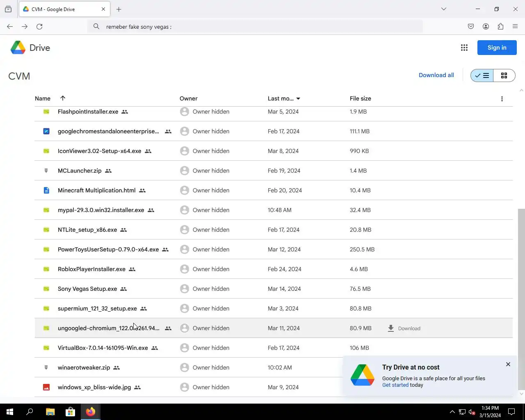This screenshot has width=525, height=420.
Task: Click the windows_xp_bliss-wide.jpg image icon
Action: (x=46, y=387)
